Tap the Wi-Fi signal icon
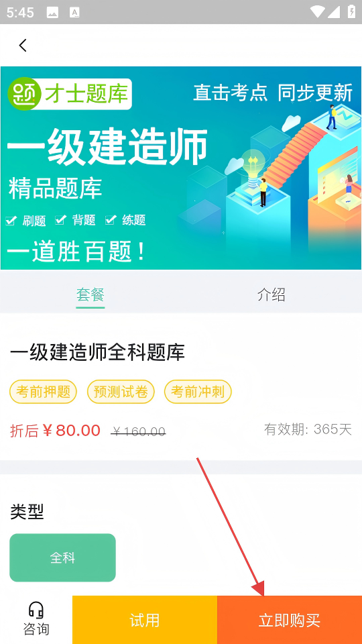 [317, 12]
